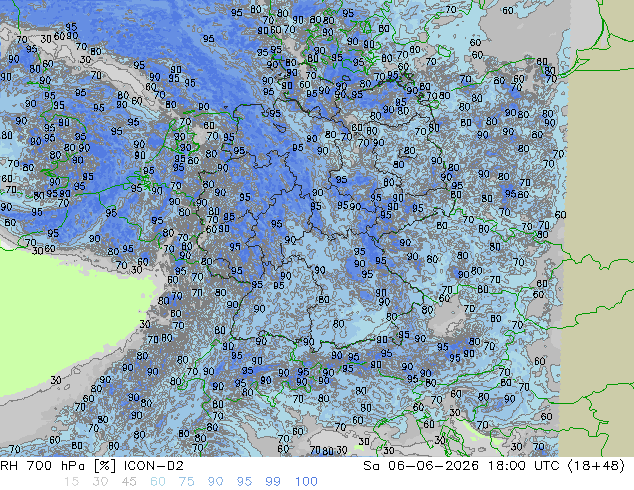Click the 'RH 700 hPa [%]' title text
This screenshot has width=634, height=490.
pos(59,466)
